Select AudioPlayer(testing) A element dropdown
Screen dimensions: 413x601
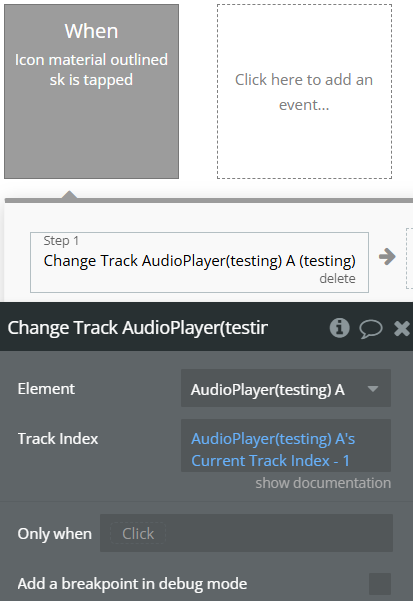coord(286,388)
